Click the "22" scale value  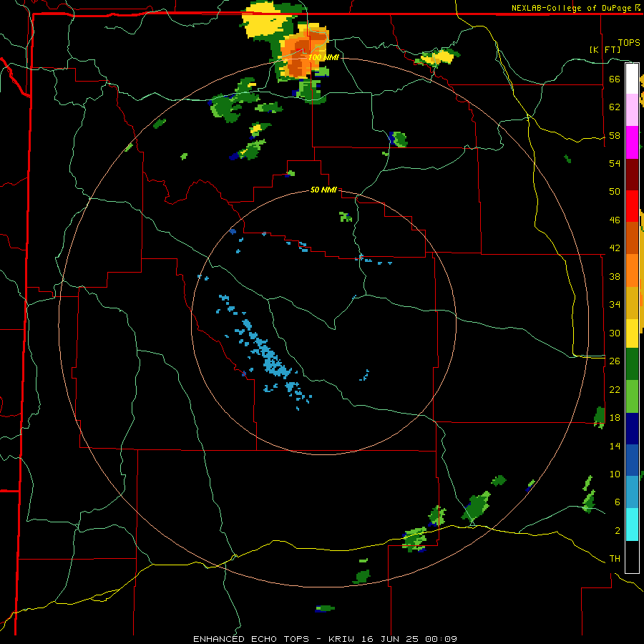point(615,389)
